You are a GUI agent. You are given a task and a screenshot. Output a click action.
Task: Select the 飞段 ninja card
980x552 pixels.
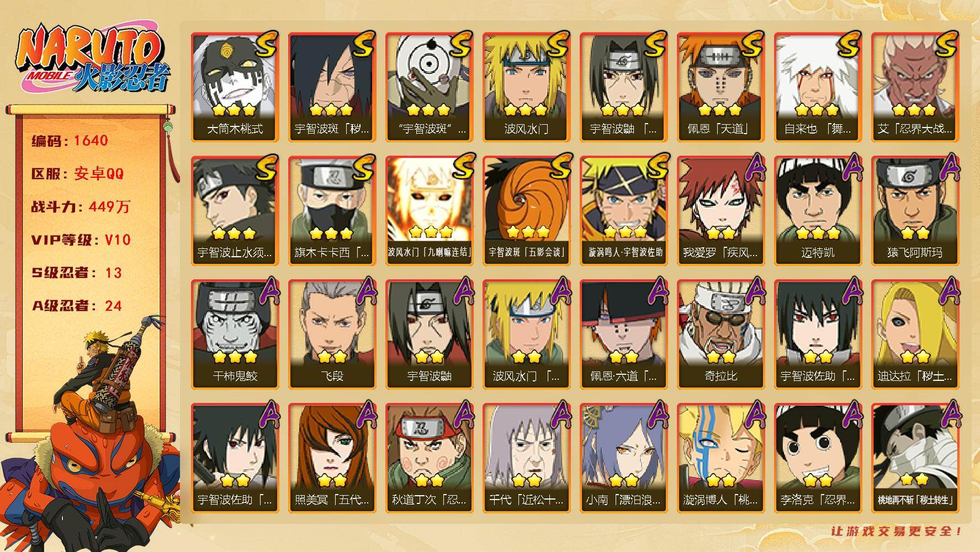pos(332,335)
